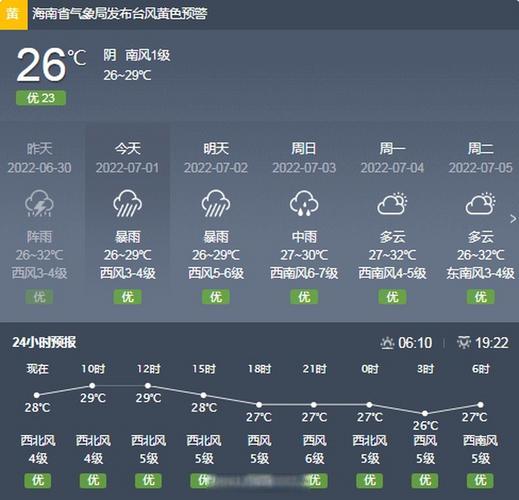
Task: Click yesterday's faded 优 badge
Action: pos(39,297)
